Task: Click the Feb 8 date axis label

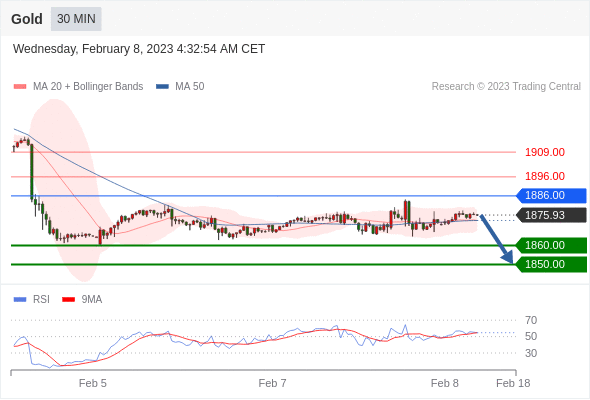Action: coord(445,383)
